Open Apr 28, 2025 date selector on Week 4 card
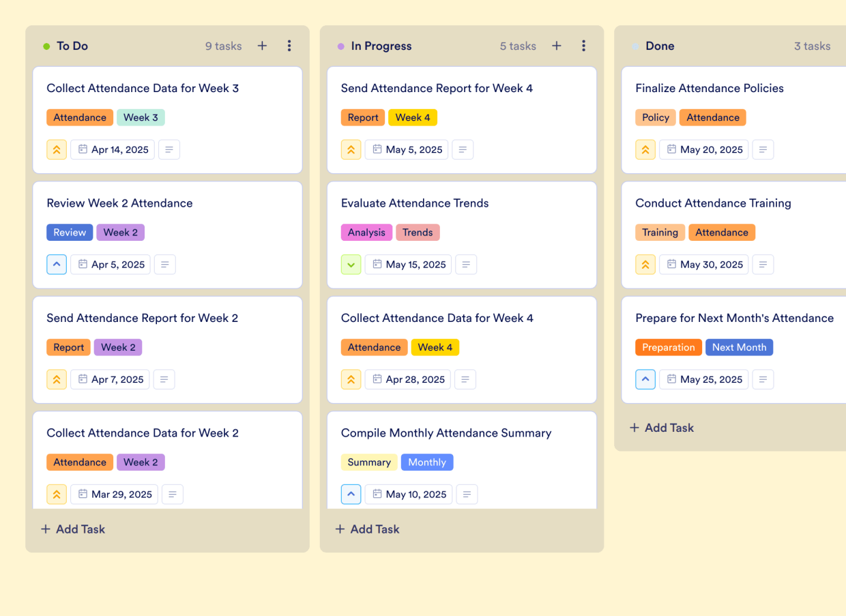The width and height of the screenshot is (846, 616). pyautogui.click(x=407, y=379)
